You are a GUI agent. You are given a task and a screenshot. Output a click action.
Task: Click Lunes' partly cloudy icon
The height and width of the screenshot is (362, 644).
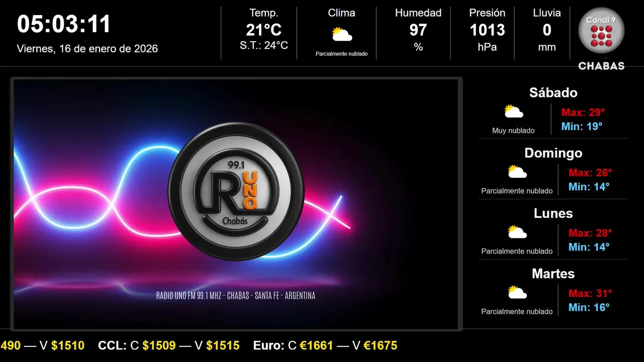pyautogui.click(x=517, y=232)
